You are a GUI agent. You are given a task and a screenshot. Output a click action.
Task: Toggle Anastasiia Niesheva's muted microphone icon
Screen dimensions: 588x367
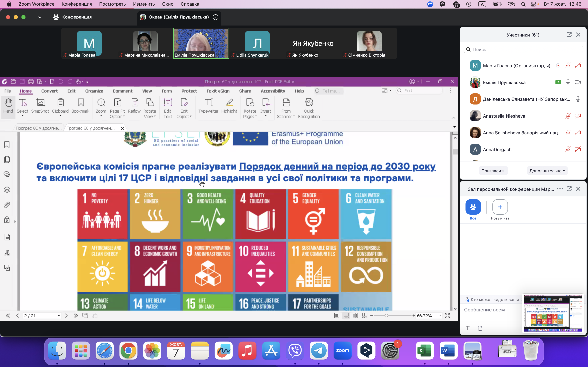(568, 116)
